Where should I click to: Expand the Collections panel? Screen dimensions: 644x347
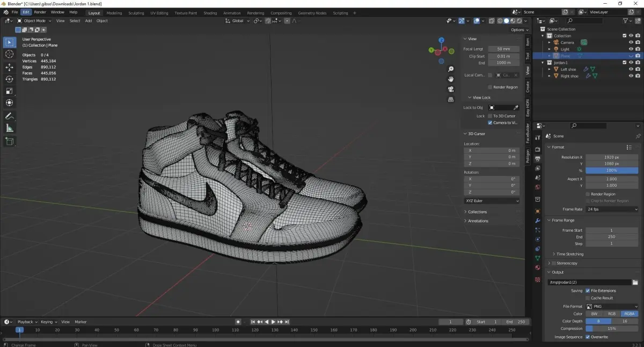[477, 212]
